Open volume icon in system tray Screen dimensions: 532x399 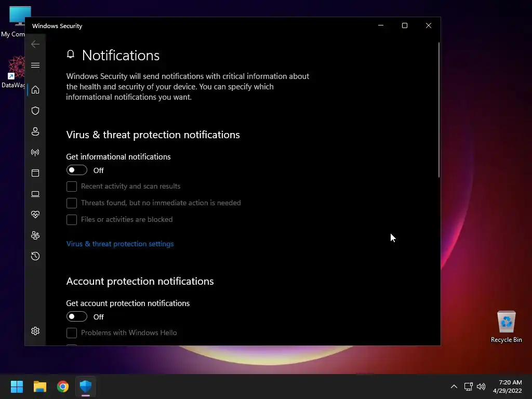(x=481, y=387)
